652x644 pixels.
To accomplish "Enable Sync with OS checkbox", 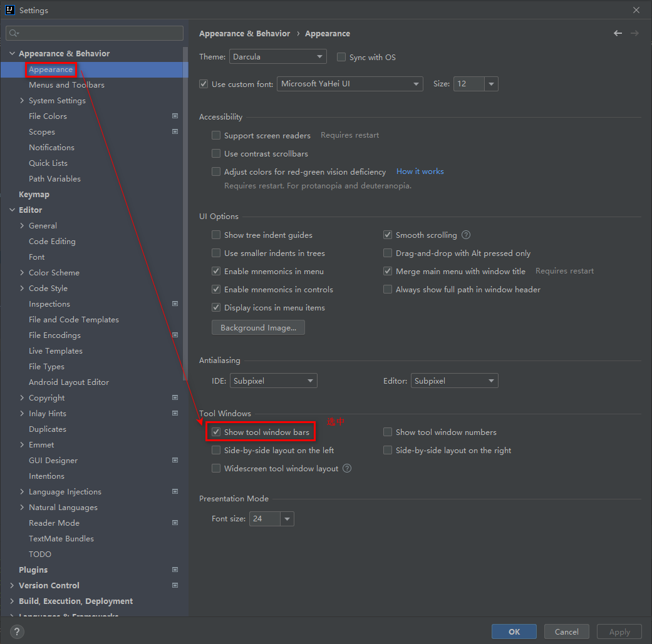I will (x=341, y=57).
